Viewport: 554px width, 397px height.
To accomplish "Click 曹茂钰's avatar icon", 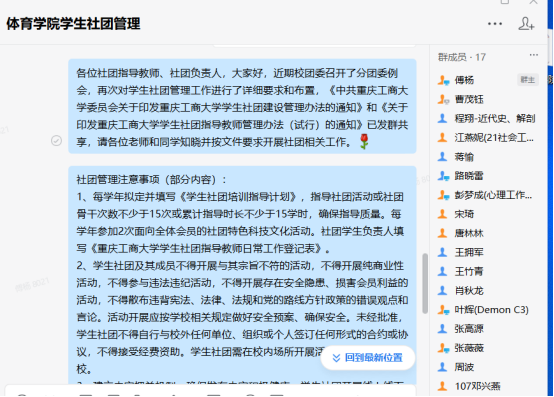I will coord(443,99).
